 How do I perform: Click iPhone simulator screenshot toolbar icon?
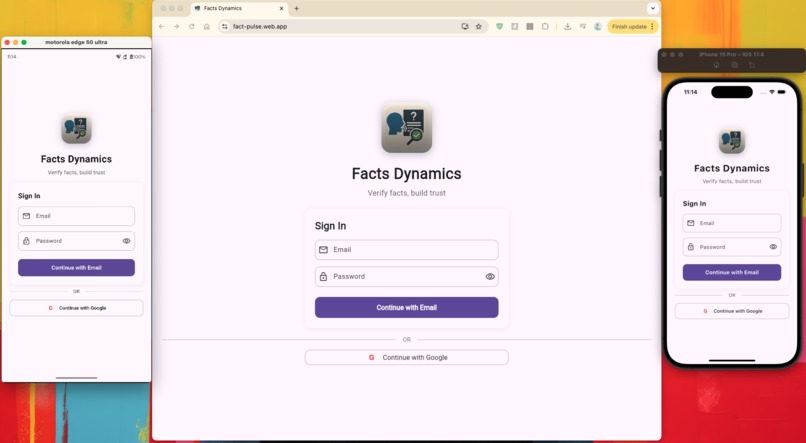click(735, 65)
